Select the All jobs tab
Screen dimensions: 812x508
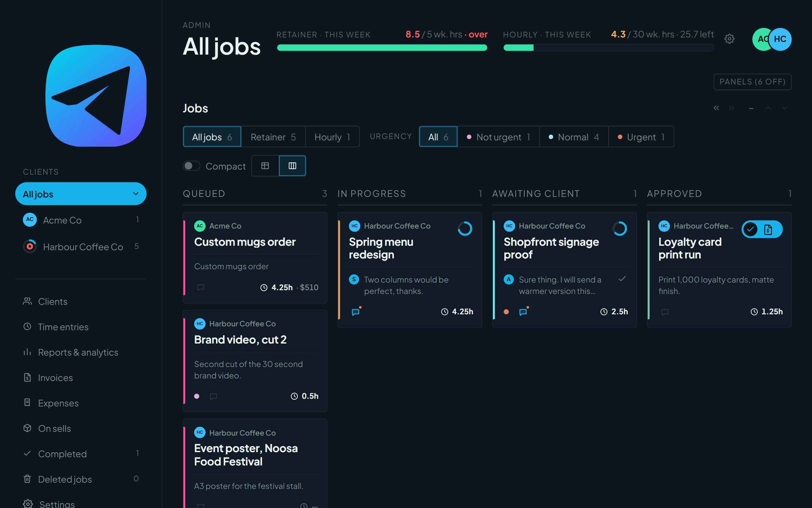212,137
